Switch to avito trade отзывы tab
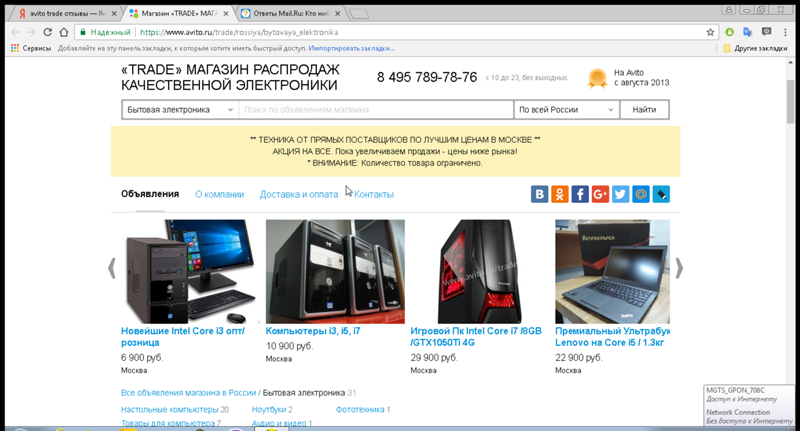The width and height of the screenshot is (800, 431). [64, 14]
